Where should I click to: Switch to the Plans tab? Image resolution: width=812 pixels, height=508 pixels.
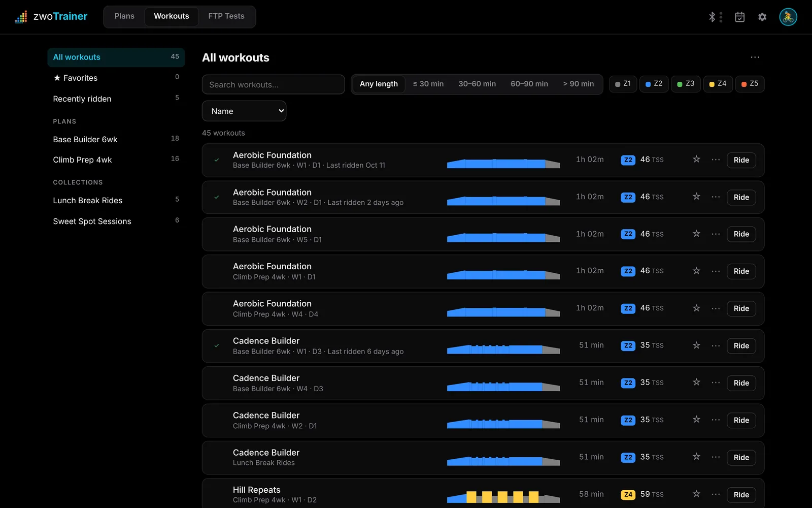[x=124, y=16]
